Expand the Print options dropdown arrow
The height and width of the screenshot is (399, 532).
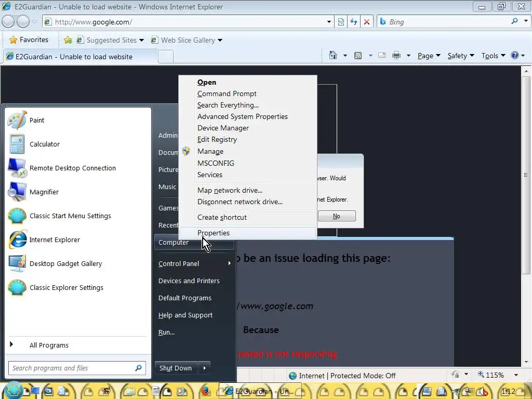click(x=408, y=56)
